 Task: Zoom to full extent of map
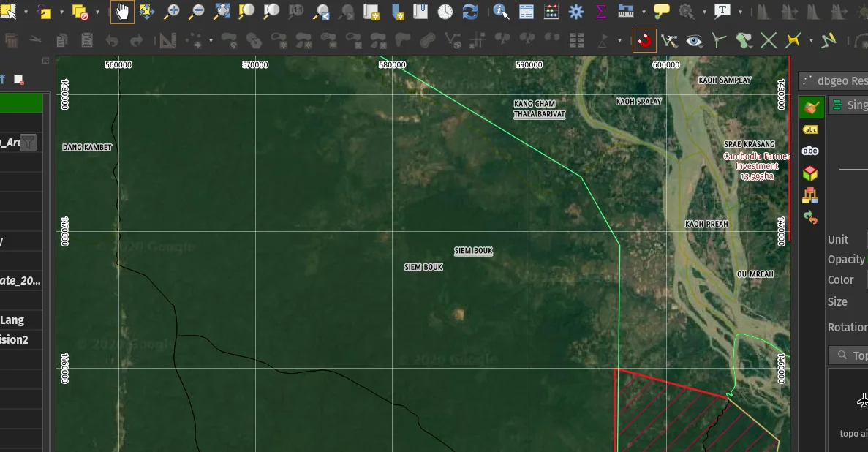click(x=222, y=12)
